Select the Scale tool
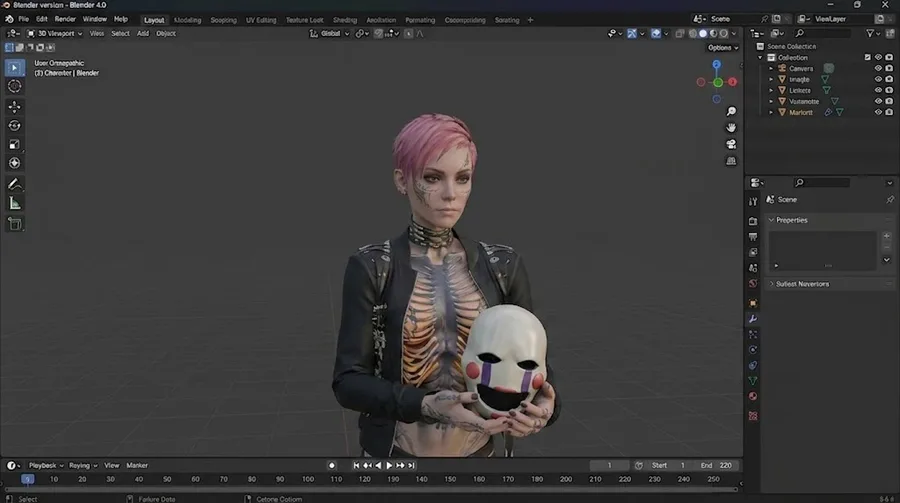Screen dimensions: 900x503 (14, 144)
